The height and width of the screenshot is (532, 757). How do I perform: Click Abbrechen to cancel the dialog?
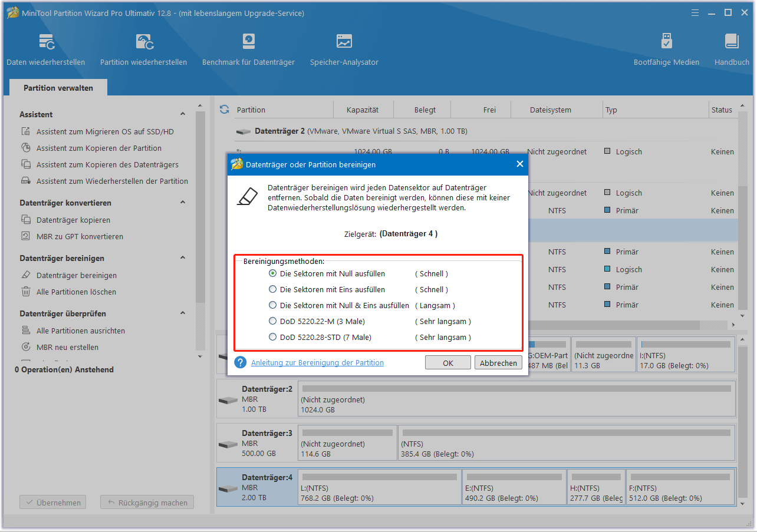pos(498,363)
